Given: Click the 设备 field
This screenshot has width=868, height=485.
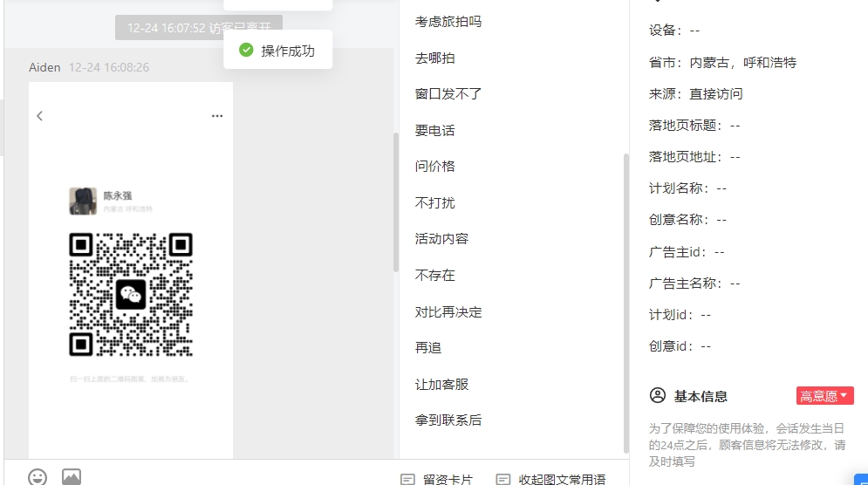Looking at the screenshot, I should tap(674, 31).
